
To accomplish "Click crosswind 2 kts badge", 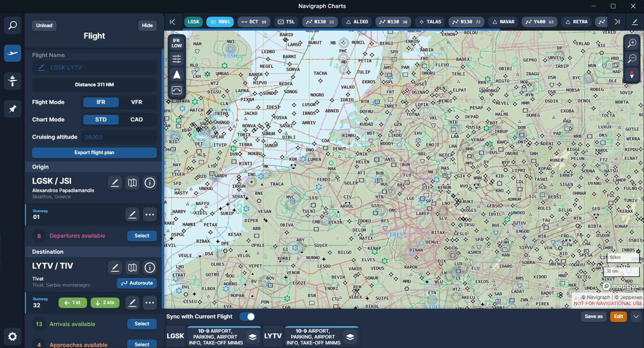I will coord(105,303).
